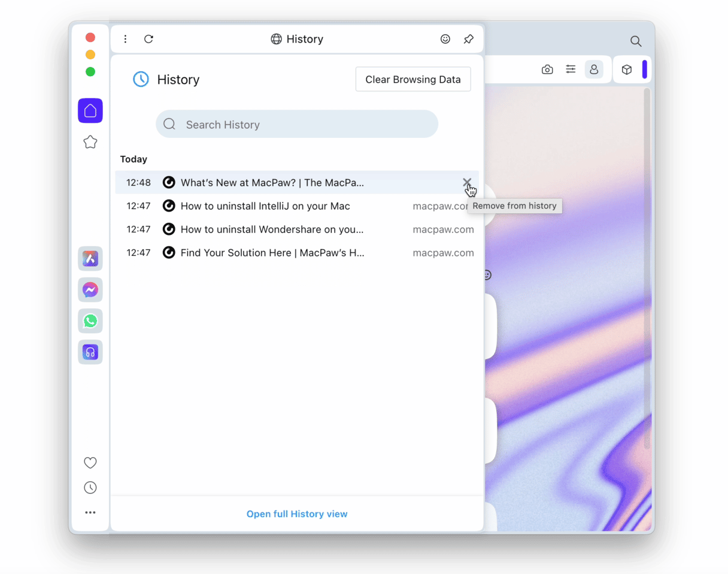
Task: Open full History view link
Action: coord(297,514)
